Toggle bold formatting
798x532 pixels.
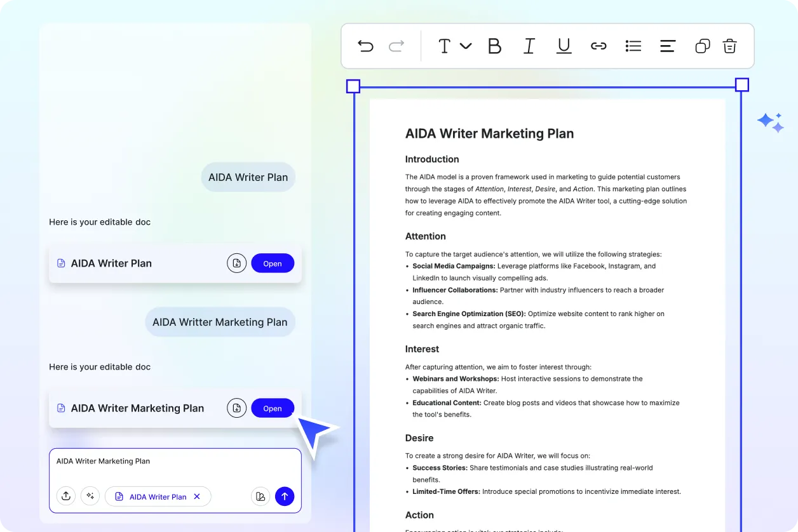(494, 46)
